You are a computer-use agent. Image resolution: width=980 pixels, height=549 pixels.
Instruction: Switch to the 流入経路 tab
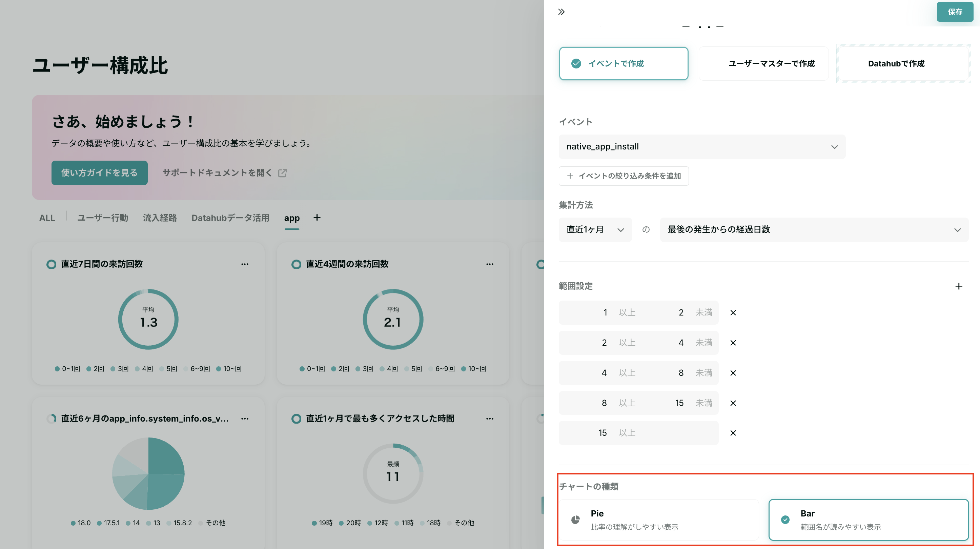click(x=160, y=218)
